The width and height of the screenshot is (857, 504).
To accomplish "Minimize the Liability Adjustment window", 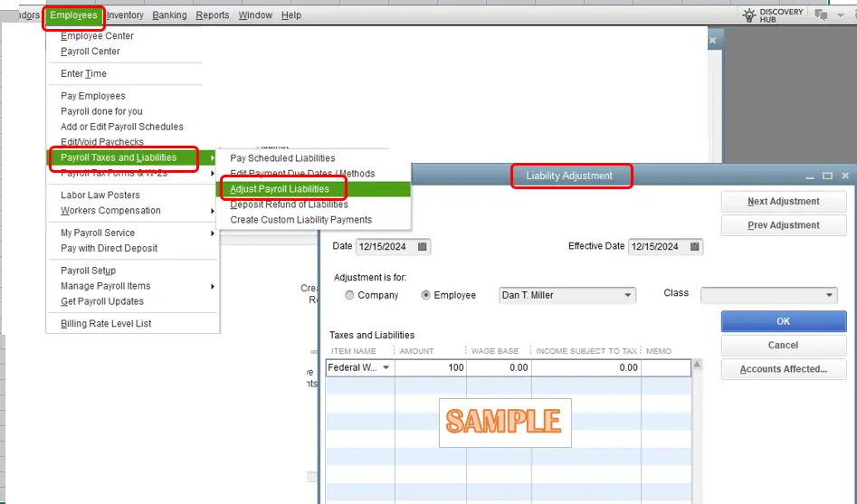I will 809,176.
